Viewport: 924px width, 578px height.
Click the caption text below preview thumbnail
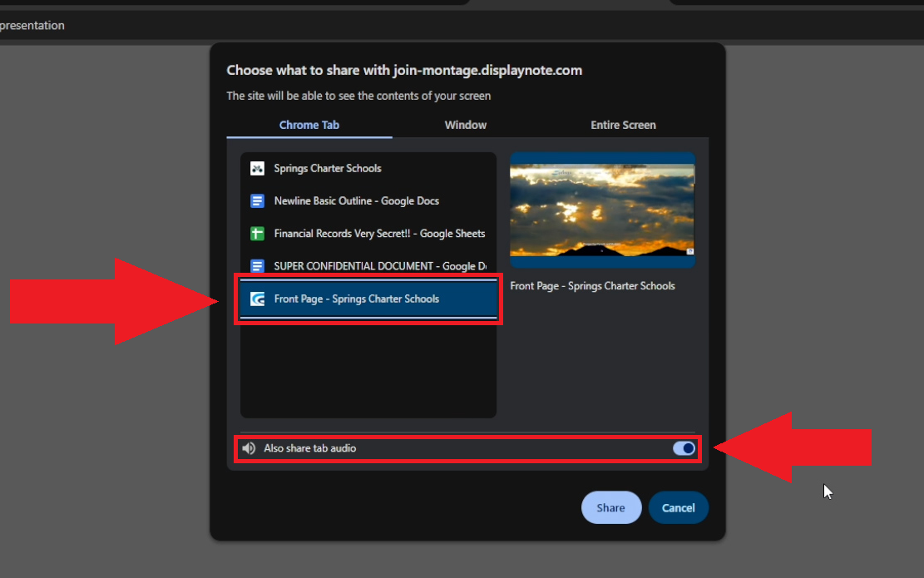(592, 286)
